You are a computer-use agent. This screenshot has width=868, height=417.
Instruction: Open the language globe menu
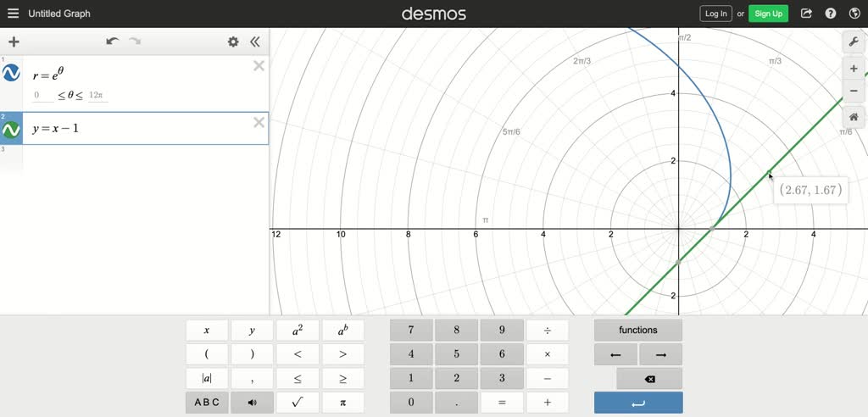pyautogui.click(x=854, y=14)
